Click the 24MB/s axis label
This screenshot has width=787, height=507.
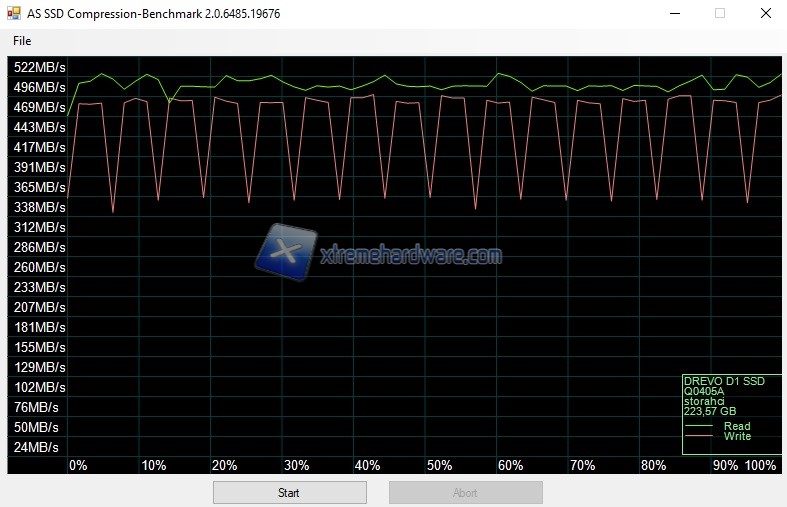pos(36,447)
